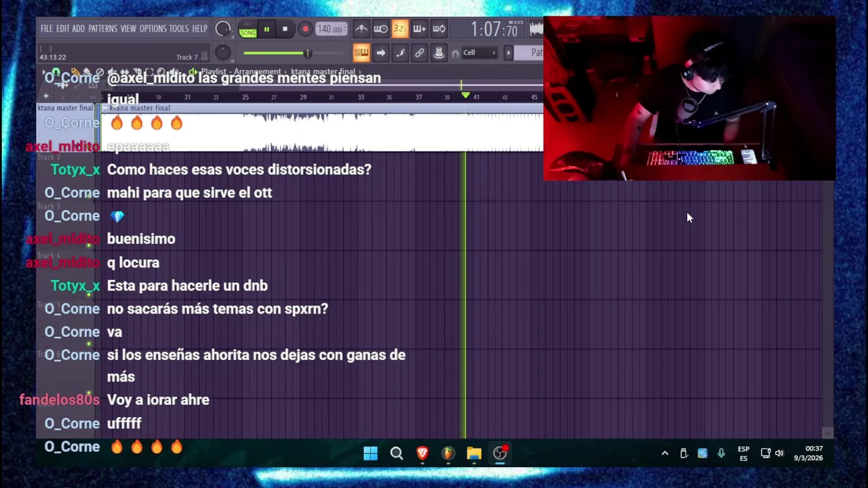Open the ADD menu
Screen dimensions: 868x488
pyautogui.click(x=79, y=28)
